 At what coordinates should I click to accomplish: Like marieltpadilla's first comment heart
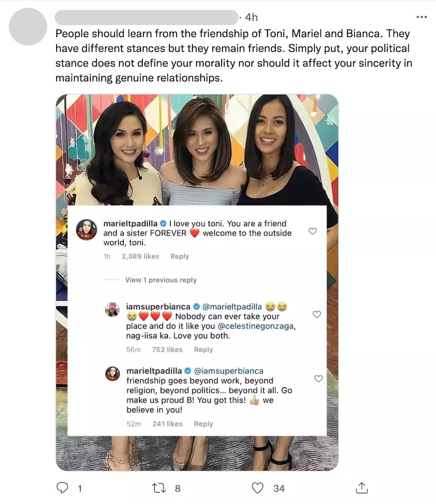(312, 231)
